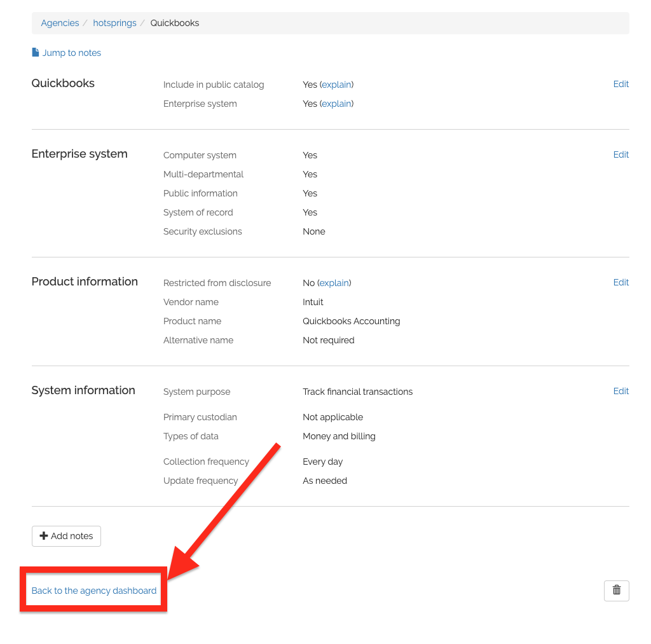Click the Enterprise system section heading
Screen dimensions: 651x644
[79, 154]
